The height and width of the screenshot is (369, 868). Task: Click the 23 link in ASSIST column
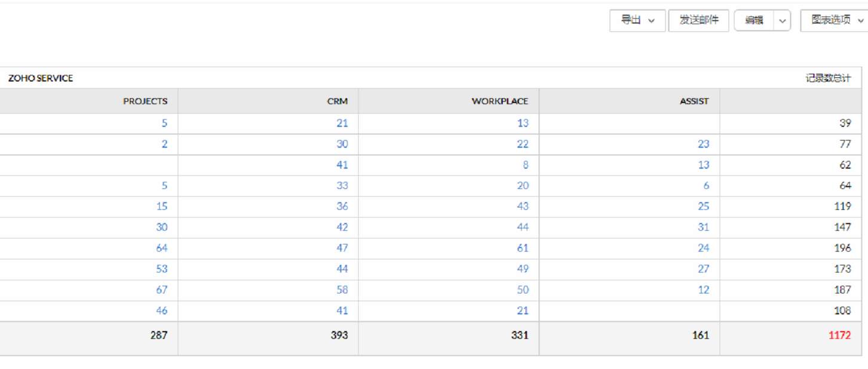[703, 144]
